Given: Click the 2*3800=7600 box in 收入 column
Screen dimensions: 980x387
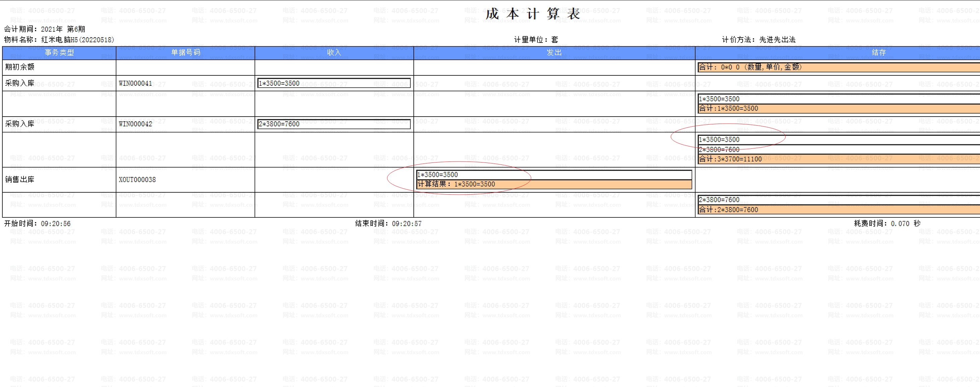Looking at the screenshot, I should (334, 124).
